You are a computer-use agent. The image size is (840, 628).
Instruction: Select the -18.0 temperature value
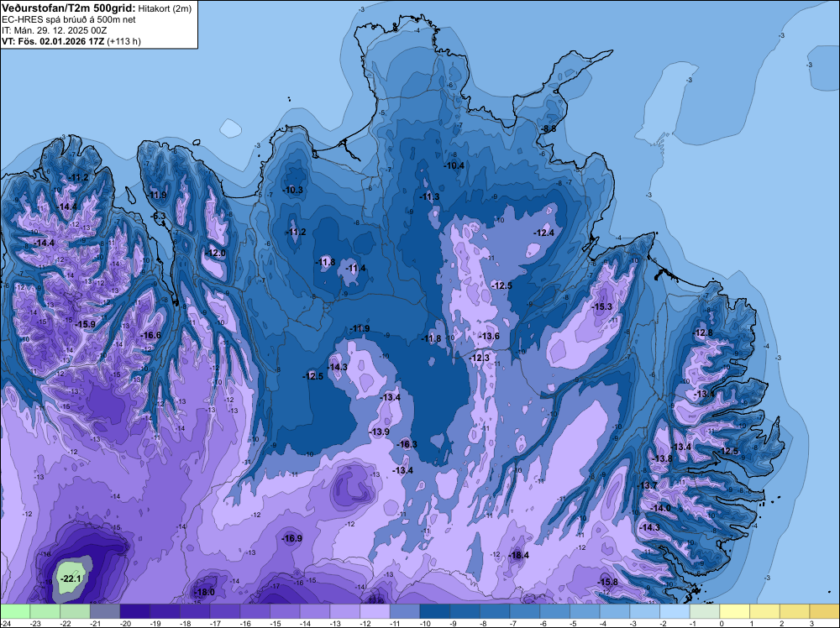205,592
